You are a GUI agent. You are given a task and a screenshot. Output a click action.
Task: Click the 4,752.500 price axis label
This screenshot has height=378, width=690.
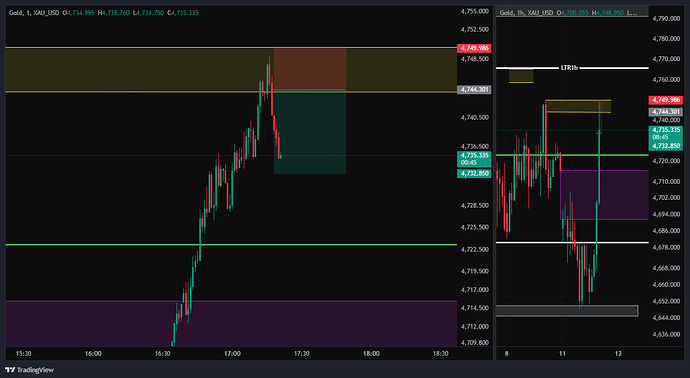(475, 29)
